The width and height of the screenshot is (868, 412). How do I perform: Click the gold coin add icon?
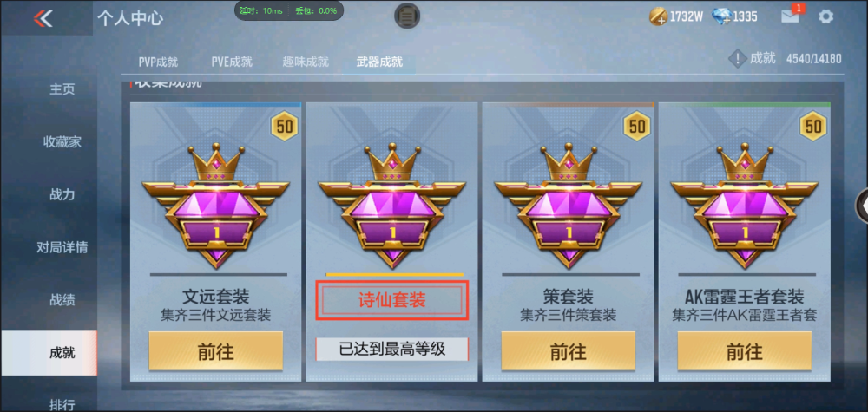click(x=658, y=16)
